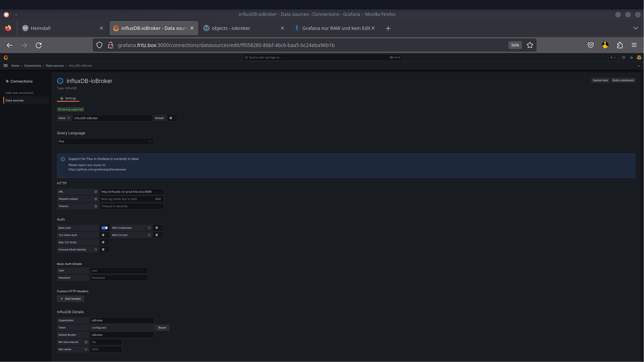Open the browser list-all-tabs chevron
This screenshot has width=644, height=362.
coord(635,28)
